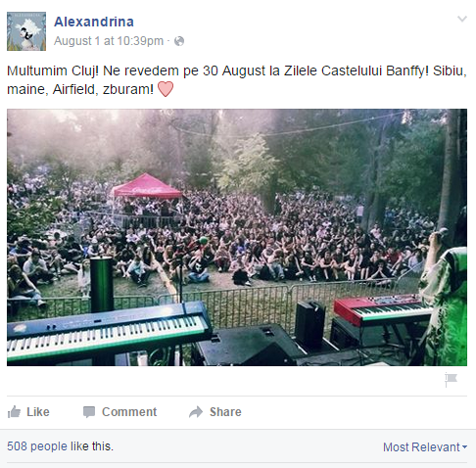View the 508 people who like this
476x468 pixels.
60,446
